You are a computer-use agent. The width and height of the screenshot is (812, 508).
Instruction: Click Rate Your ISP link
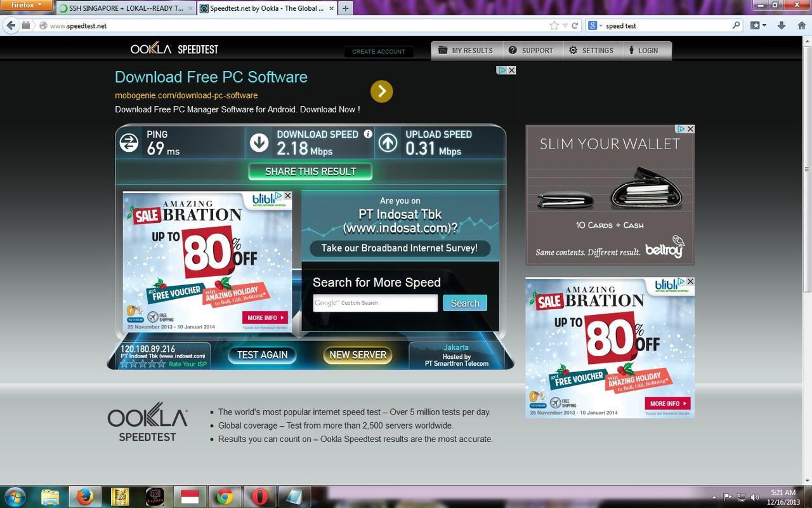pyautogui.click(x=188, y=364)
